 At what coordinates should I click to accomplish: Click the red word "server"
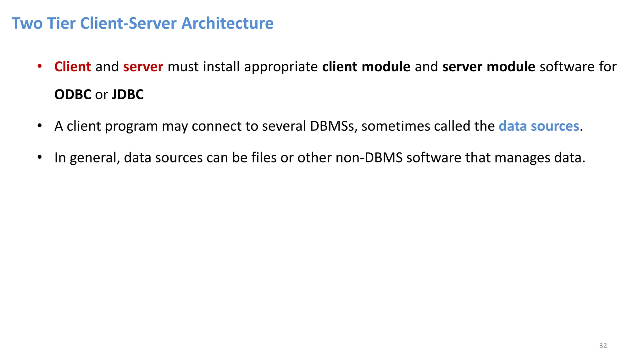pos(143,67)
